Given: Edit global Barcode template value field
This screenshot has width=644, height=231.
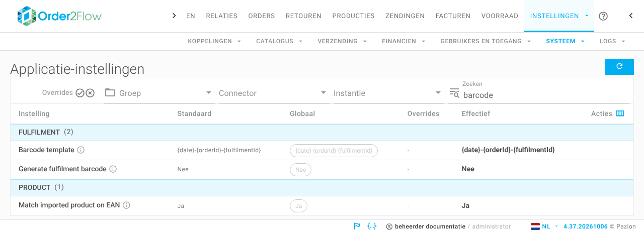Looking at the screenshot, I should (334, 151).
